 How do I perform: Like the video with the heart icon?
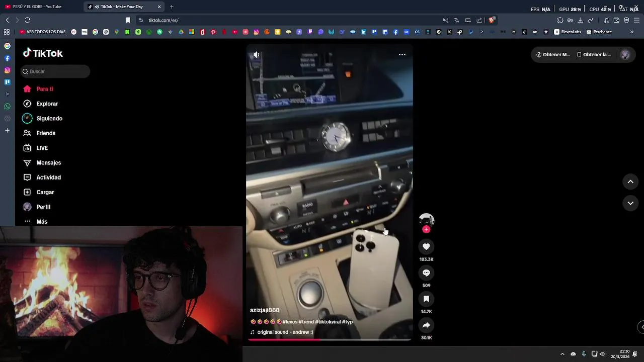426,246
